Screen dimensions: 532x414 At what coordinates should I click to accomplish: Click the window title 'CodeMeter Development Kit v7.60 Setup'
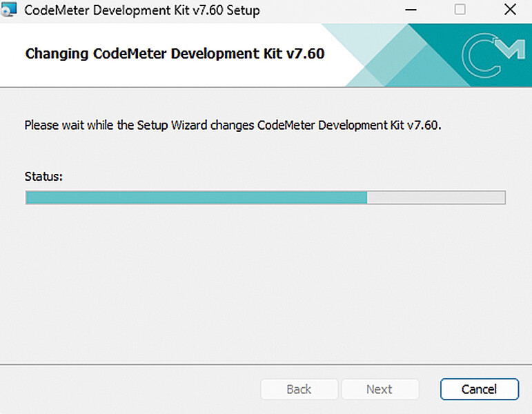142,10
